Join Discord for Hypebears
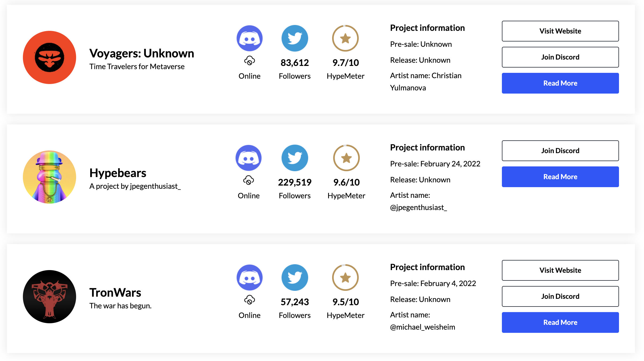The width and height of the screenshot is (644, 361). [560, 151]
